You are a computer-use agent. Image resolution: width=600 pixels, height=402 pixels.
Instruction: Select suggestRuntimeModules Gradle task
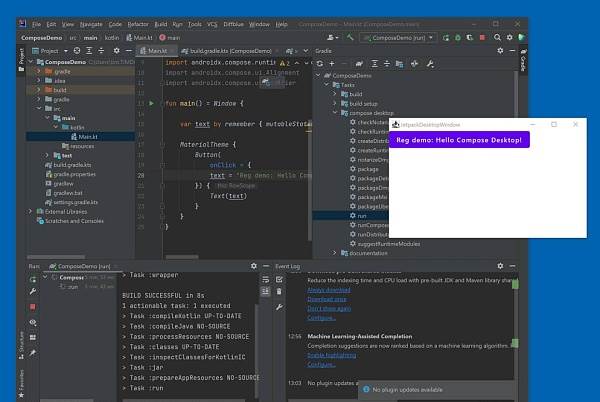click(x=385, y=244)
